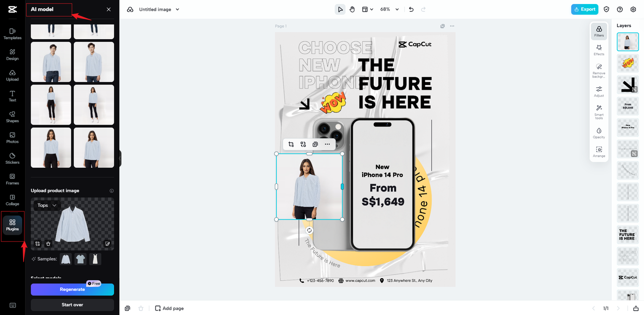Click the duplicate icon on floating toolbar

tap(315, 144)
